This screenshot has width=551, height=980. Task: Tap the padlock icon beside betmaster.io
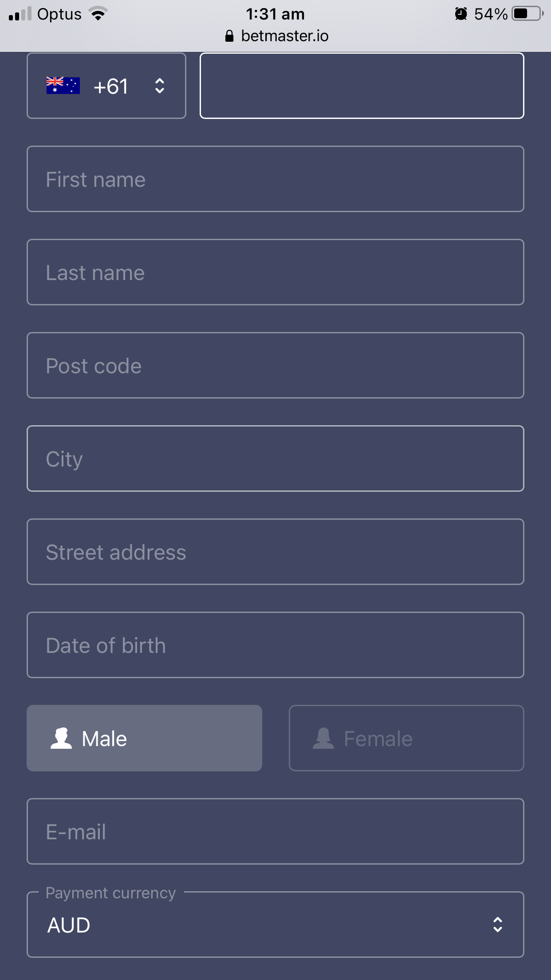pos(229,36)
